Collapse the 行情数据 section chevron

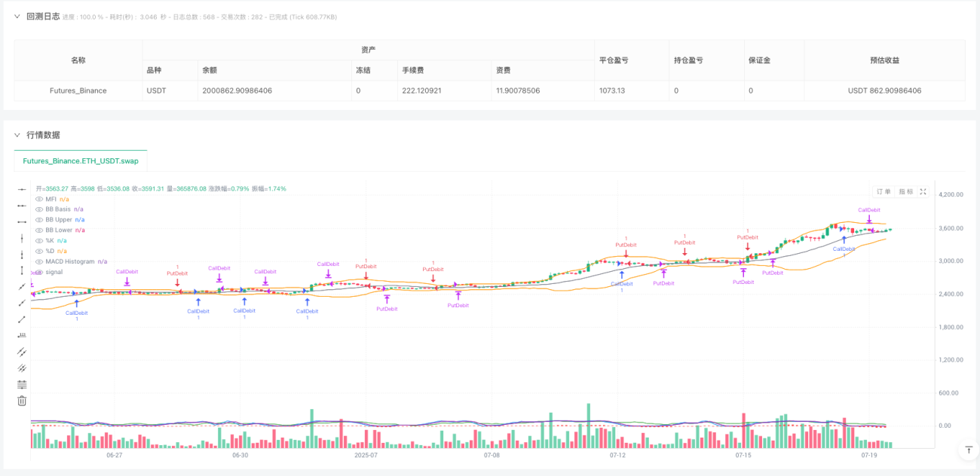[x=17, y=135]
